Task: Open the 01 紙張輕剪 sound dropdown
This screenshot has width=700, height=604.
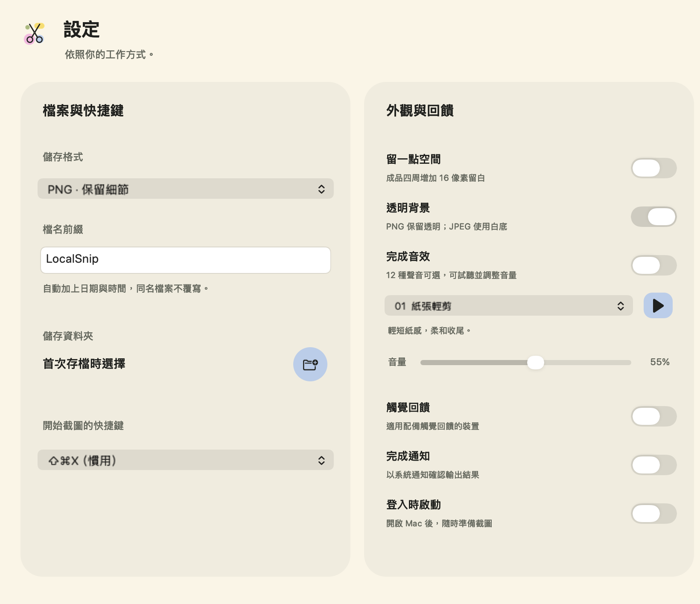Action: click(x=508, y=305)
